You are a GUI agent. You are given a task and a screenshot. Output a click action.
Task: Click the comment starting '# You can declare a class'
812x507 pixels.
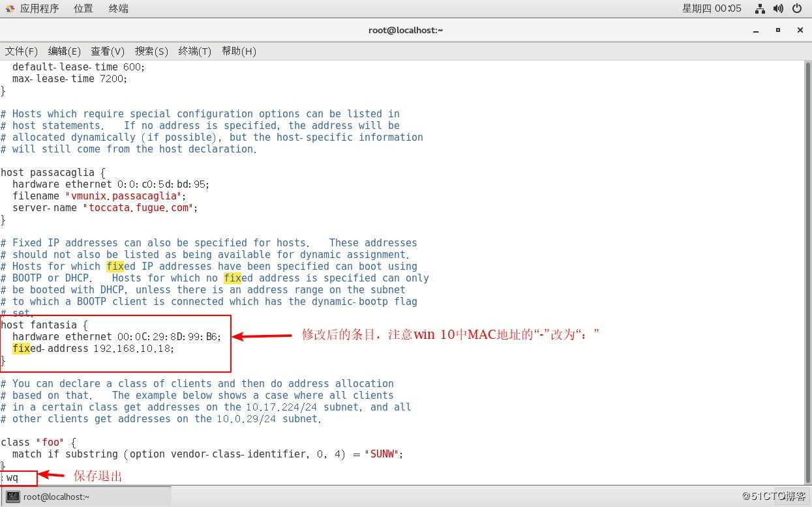[x=197, y=383]
